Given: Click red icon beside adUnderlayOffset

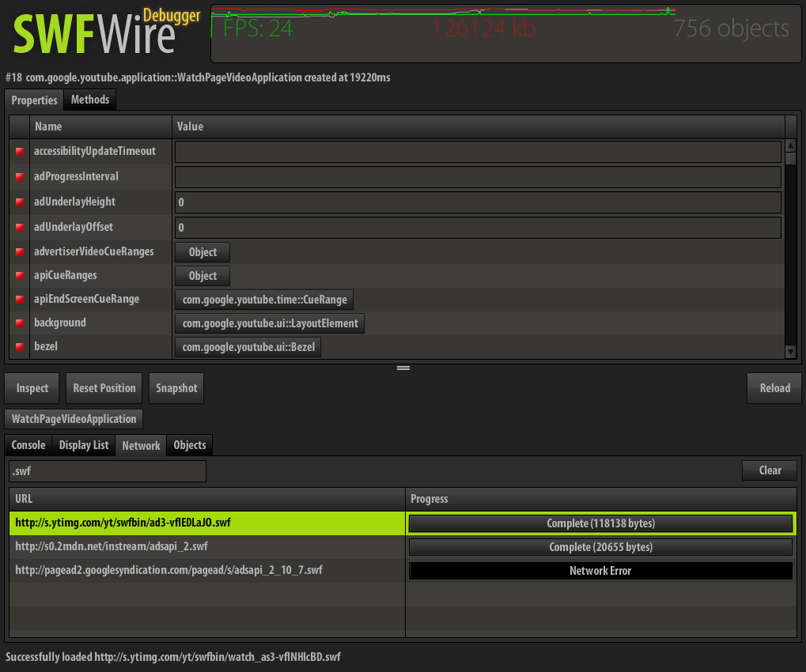Looking at the screenshot, I should pyautogui.click(x=20, y=227).
